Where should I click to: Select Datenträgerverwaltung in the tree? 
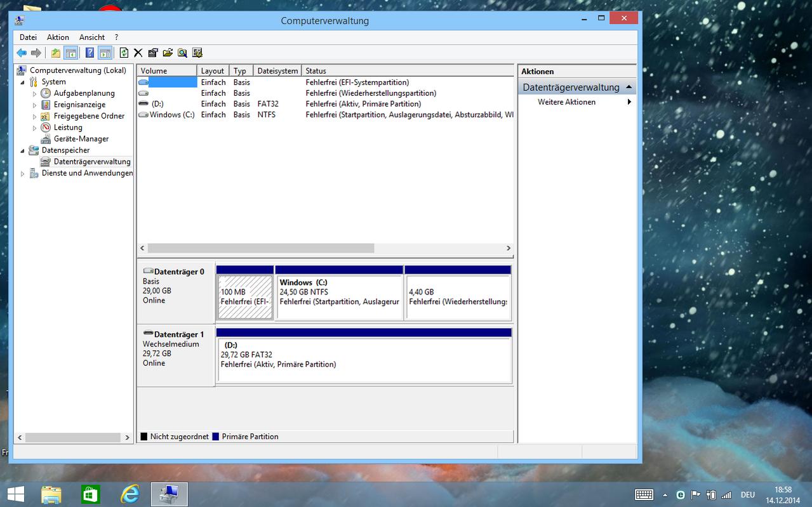tap(92, 162)
